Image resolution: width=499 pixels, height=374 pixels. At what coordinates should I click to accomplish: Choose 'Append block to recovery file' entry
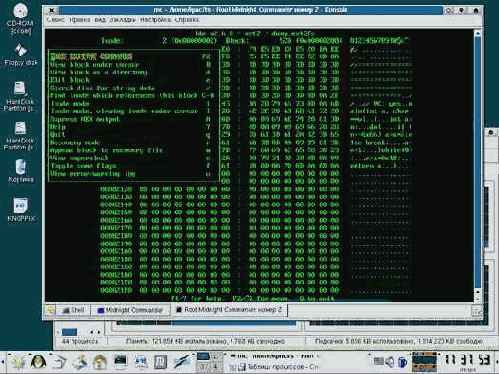131,150
